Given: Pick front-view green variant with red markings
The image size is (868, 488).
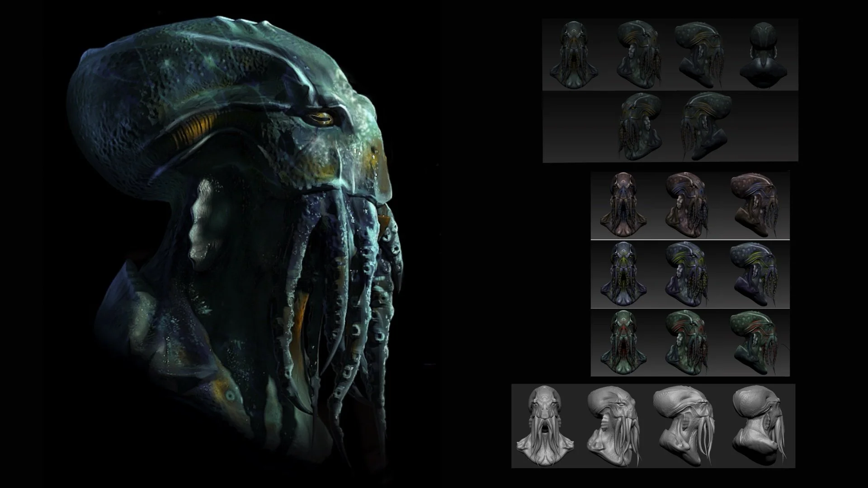Looking at the screenshot, I should pyautogui.click(x=625, y=342).
